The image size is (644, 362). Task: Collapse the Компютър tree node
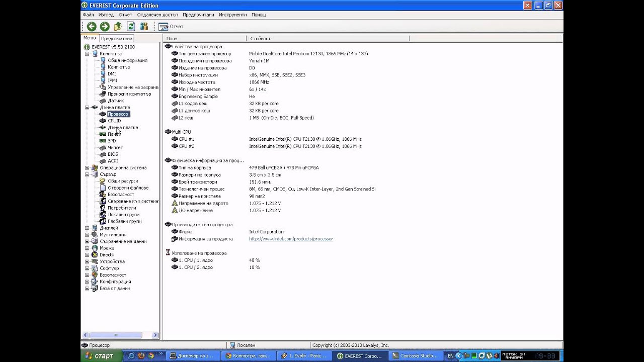coord(87,54)
